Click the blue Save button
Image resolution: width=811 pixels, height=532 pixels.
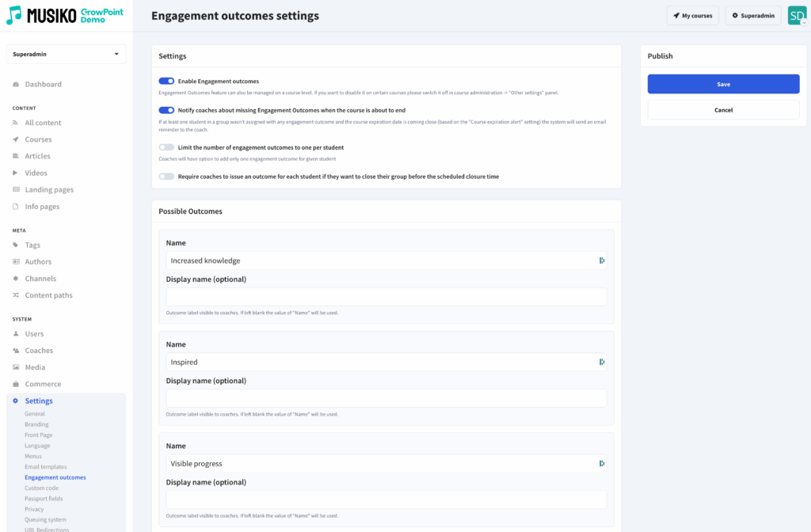(x=723, y=85)
